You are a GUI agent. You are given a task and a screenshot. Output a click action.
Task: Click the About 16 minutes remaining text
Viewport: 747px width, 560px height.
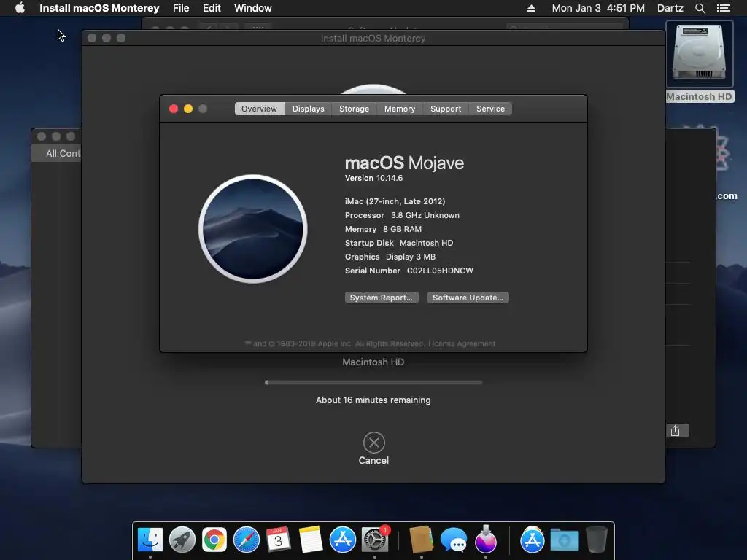point(373,400)
